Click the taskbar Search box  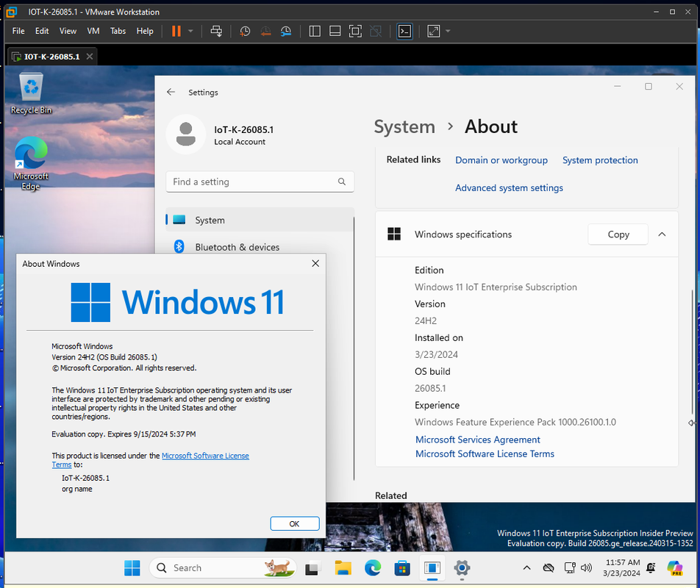223,568
